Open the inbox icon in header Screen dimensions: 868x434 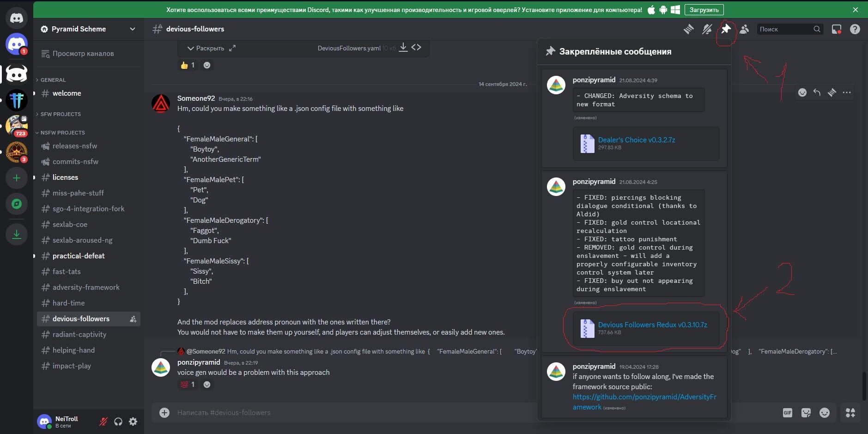836,29
